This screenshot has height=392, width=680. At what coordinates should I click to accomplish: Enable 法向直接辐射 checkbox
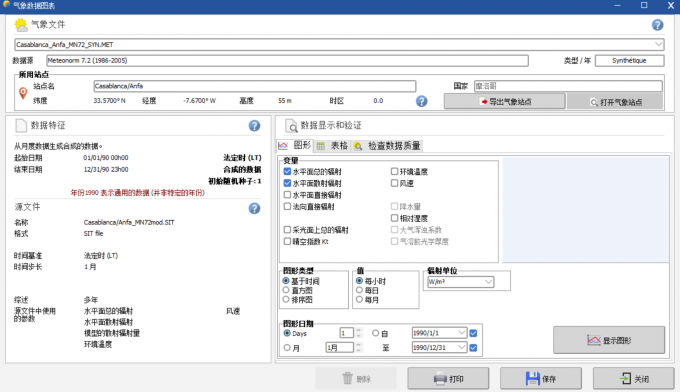click(x=287, y=206)
